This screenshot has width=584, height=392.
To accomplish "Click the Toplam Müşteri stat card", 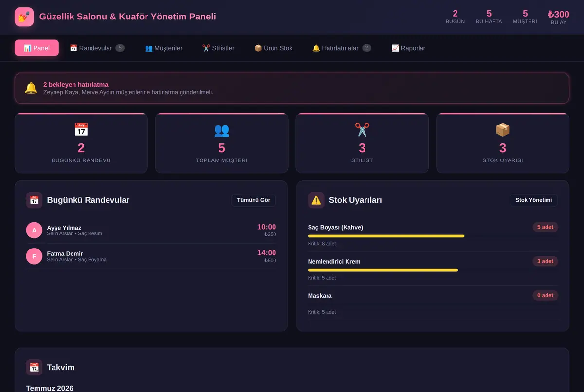I will pyautogui.click(x=221, y=143).
